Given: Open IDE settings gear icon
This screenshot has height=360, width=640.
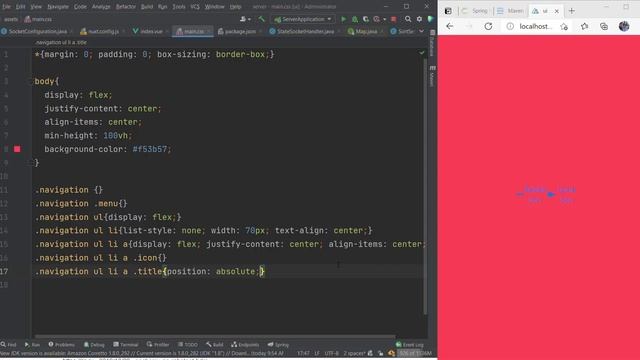Looking at the screenshot, I should pyautogui.click(x=419, y=19).
